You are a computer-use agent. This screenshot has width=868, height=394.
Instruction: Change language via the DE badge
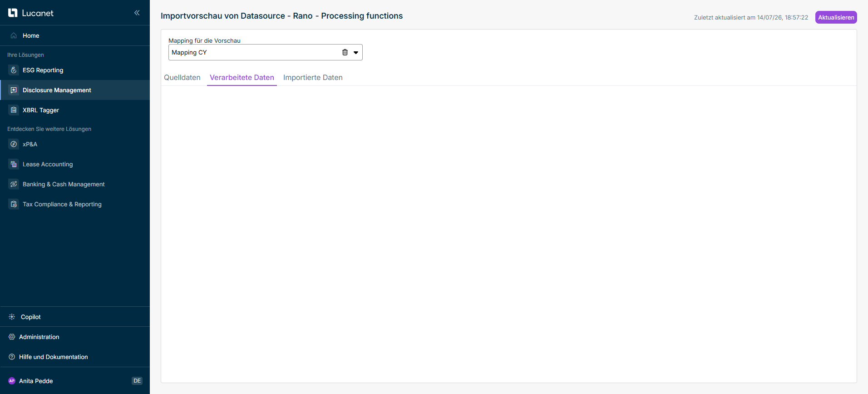tap(137, 381)
